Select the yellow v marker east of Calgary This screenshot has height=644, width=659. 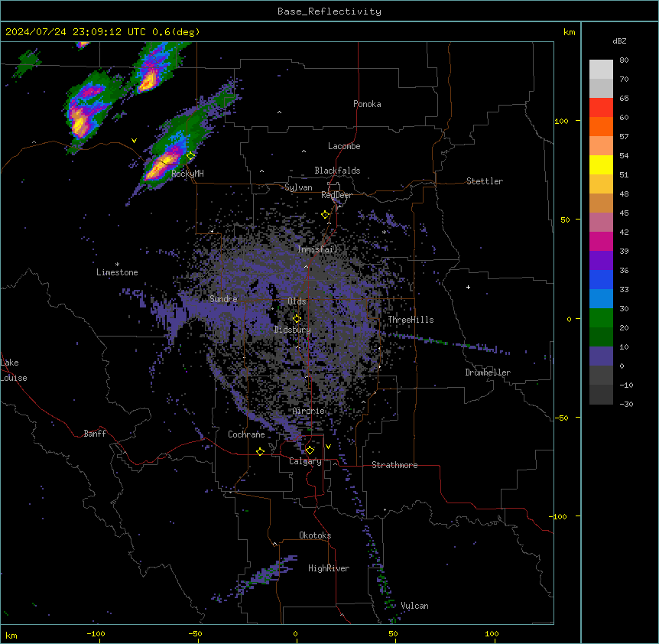pyautogui.click(x=328, y=447)
